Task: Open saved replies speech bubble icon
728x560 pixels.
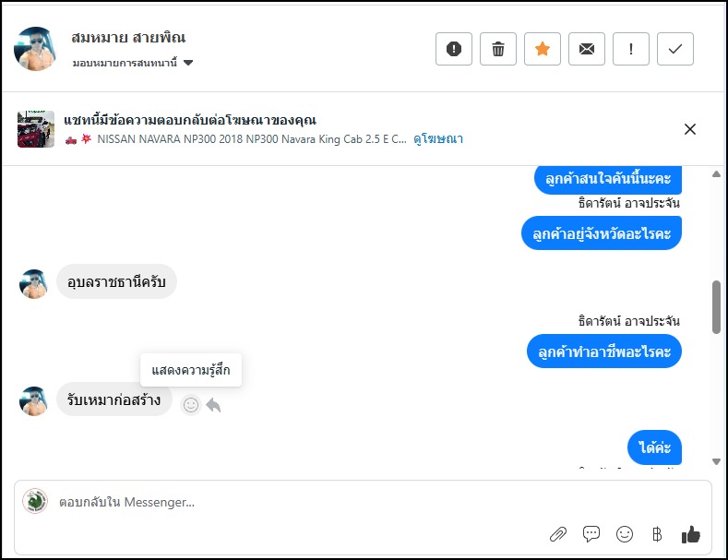Action: coord(591,534)
